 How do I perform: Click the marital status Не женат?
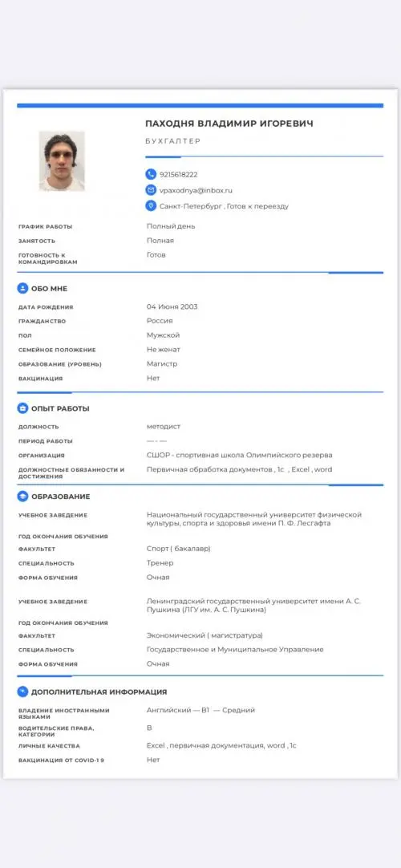coord(164,349)
